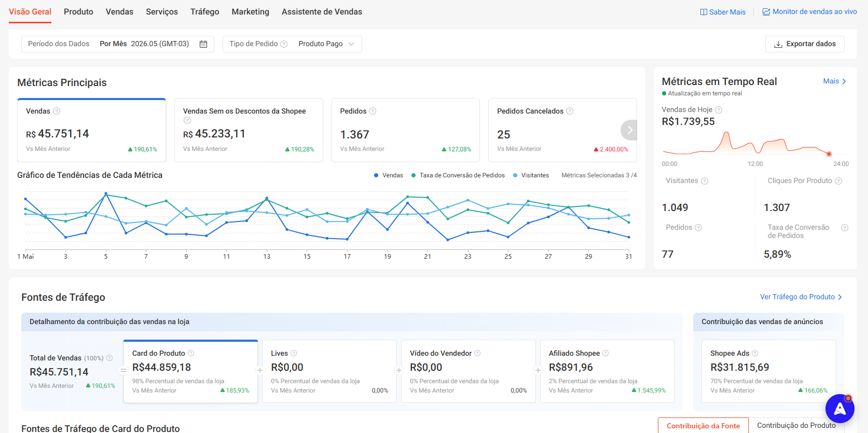Viewport: 868px width, 433px height.
Task: Show help icon next to Vendas de Hoje
Action: (719, 110)
